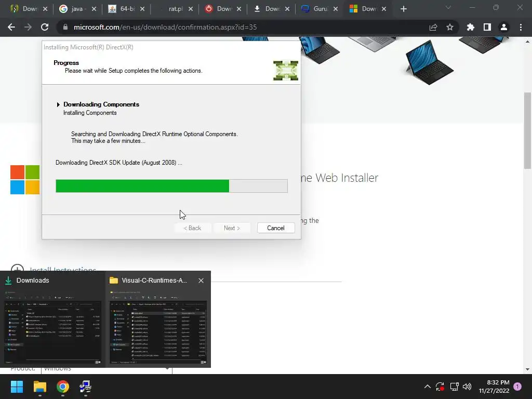Click the green DirectX download progress bar
Image resolution: width=532 pixels, height=399 pixels.
click(x=171, y=186)
